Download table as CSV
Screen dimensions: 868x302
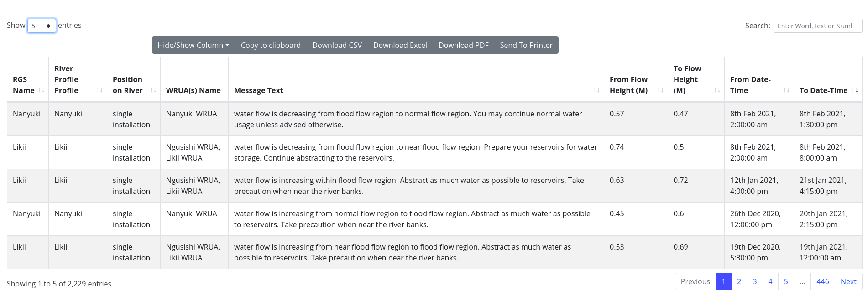(337, 45)
